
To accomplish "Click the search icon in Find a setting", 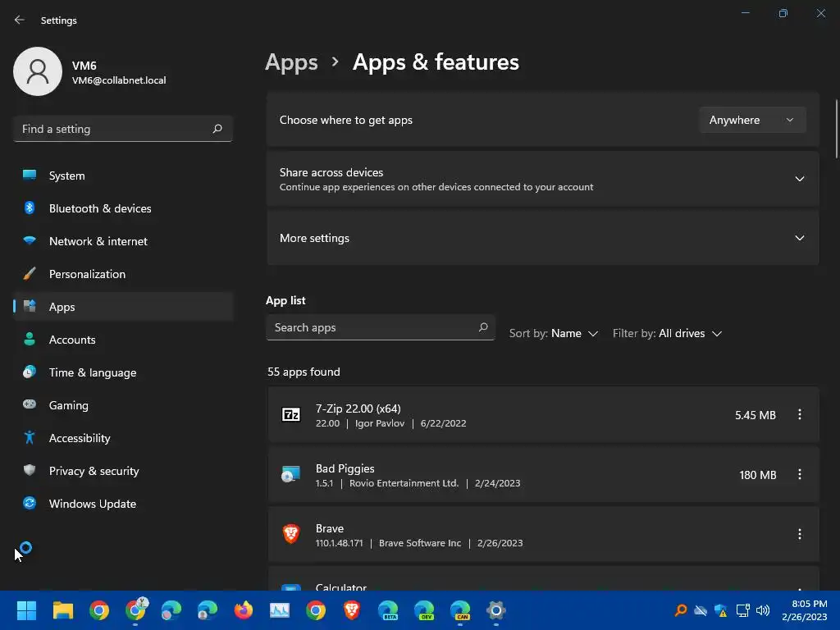I will pyautogui.click(x=217, y=129).
